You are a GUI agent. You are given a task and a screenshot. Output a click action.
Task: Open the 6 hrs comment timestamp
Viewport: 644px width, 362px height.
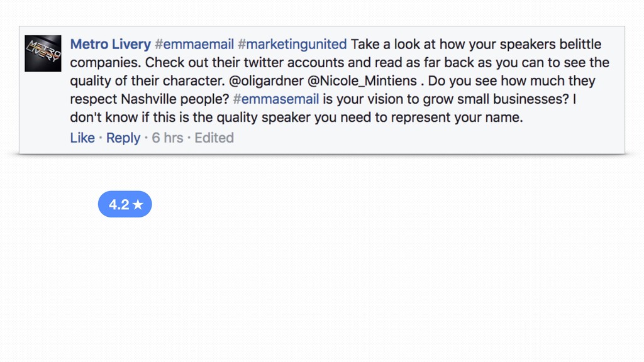pyautogui.click(x=167, y=138)
